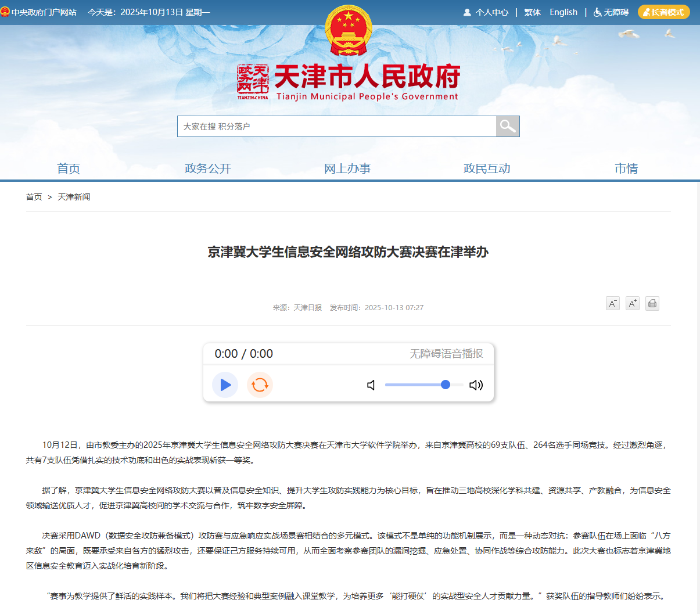
Task: Adjust the audio volume slider
Action: (424, 385)
